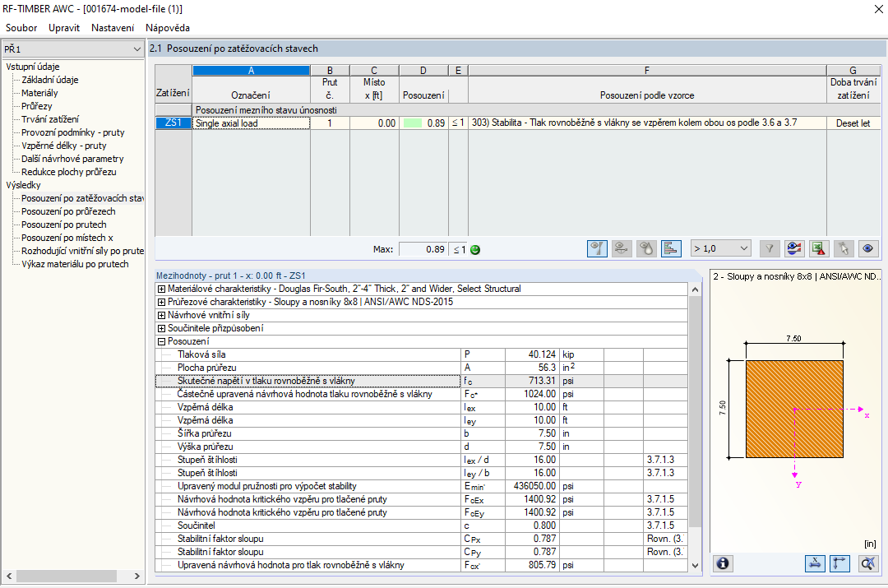Select Posouzení po místech x
This screenshot has width=888, height=588.
pos(67,238)
